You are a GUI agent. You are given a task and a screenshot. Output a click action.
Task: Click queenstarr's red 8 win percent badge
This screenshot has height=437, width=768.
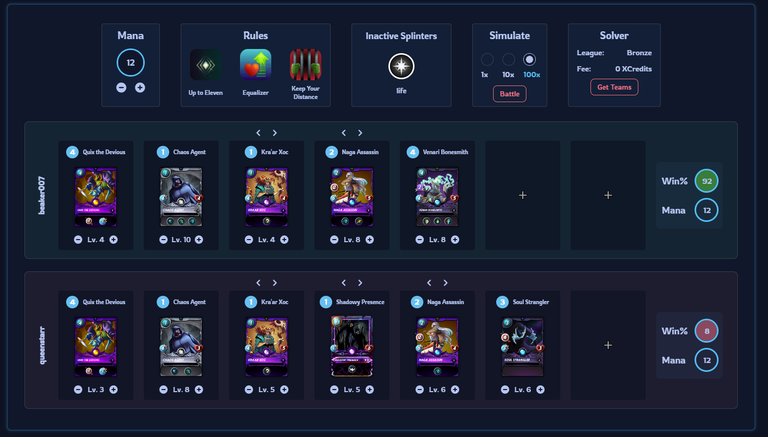(x=706, y=331)
